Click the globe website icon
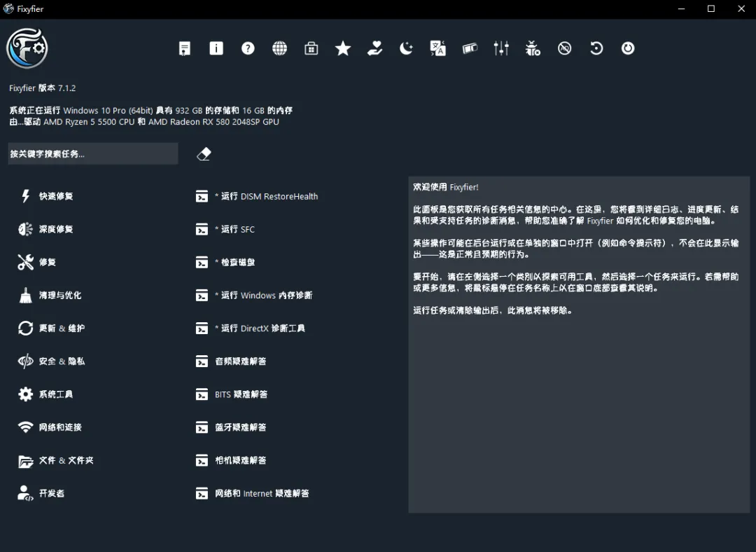The image size is (756, 552). 279,48
